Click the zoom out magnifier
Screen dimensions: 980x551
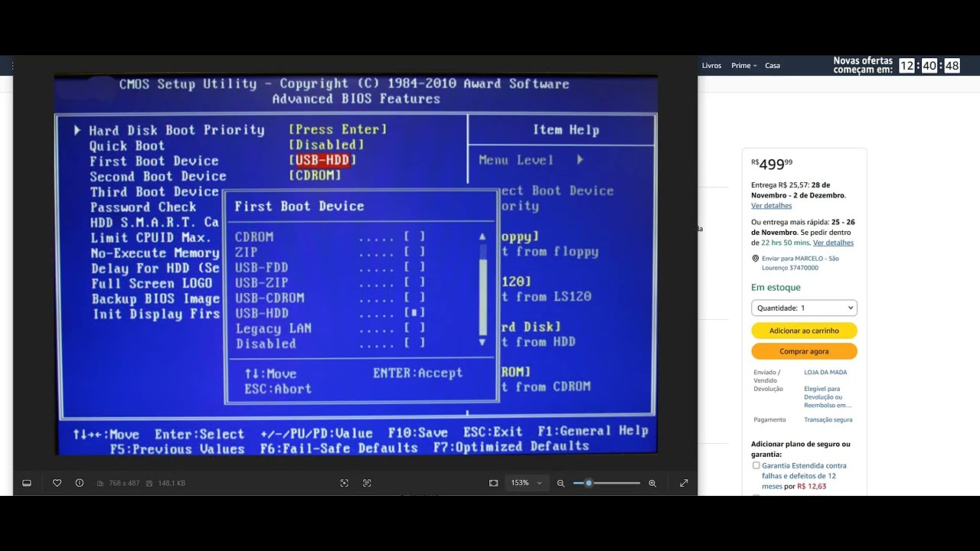click(561, 483)
